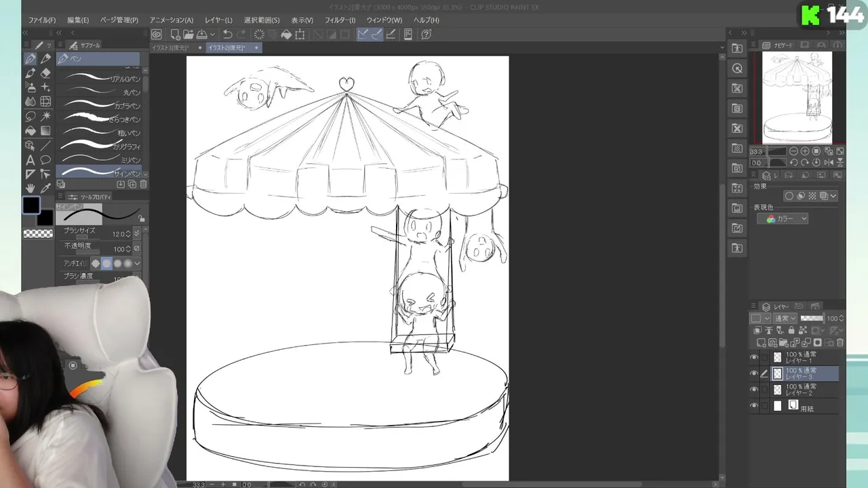Expand the effect options arrow
Image resolution: width=868 pixels, height=488 pixels.
point(833,196)
